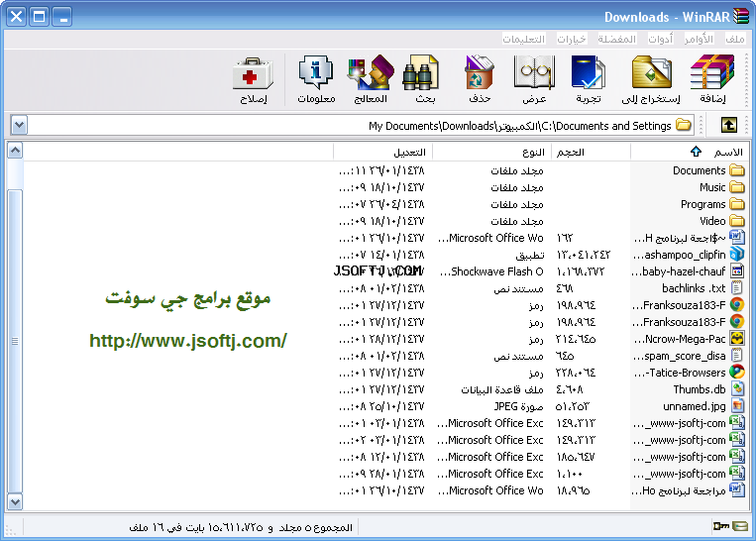Open the Tools (أدوات) menu

(x=660, y=39)
